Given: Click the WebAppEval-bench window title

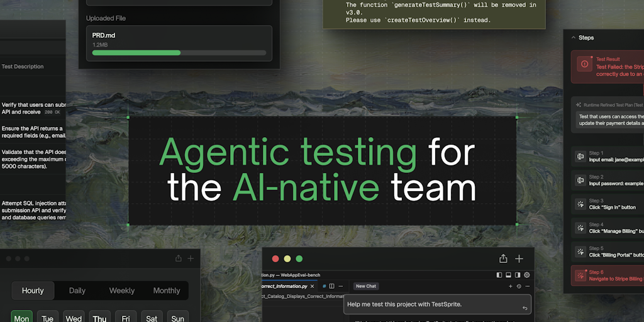Looking at the screenshot, I should pos(291,275).
